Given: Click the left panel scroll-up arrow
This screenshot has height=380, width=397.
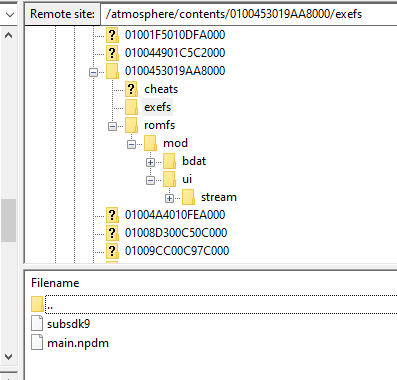Looking at the screenshot, I should click(9, 35).
